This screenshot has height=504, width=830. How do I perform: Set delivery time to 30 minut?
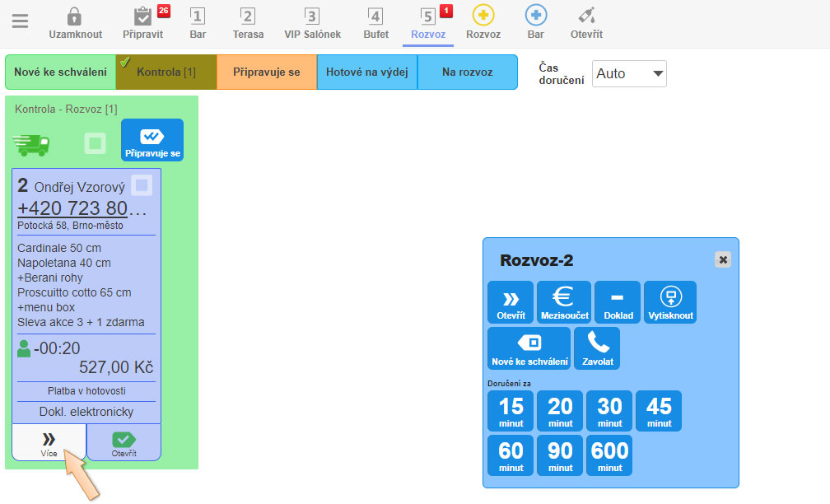pyautogui.click(x=609, y=410)
